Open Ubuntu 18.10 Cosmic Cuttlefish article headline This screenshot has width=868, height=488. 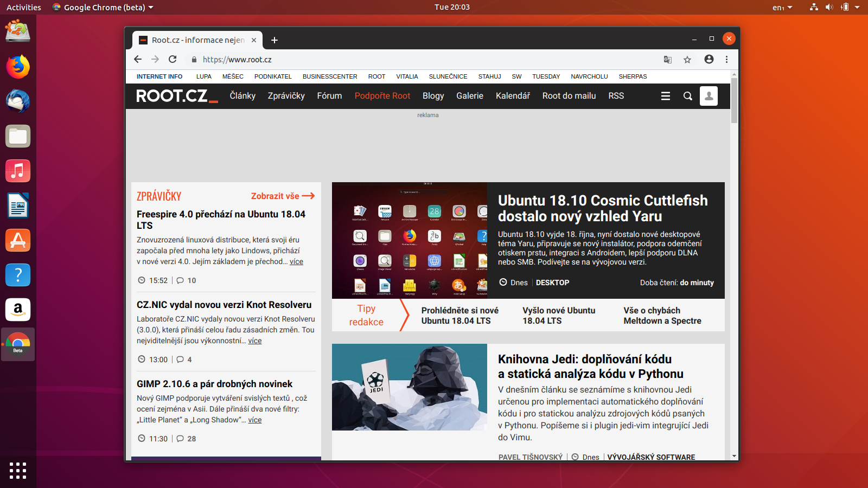point(603,208)
